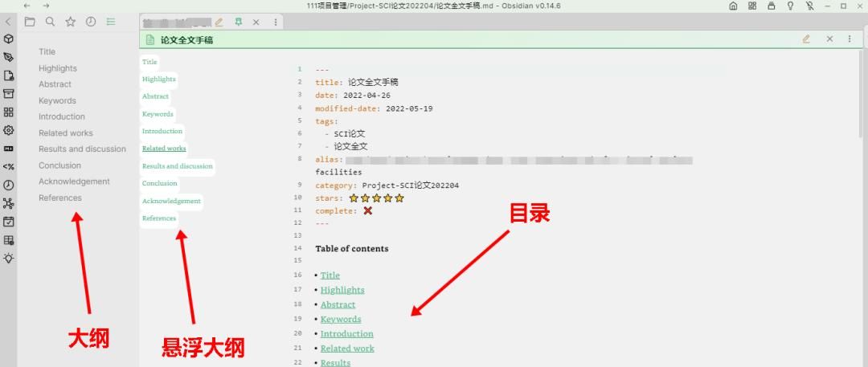Click the lightbulb icon at ribbon bottom
Screen dimensions: 868x367
coord(8,259)
